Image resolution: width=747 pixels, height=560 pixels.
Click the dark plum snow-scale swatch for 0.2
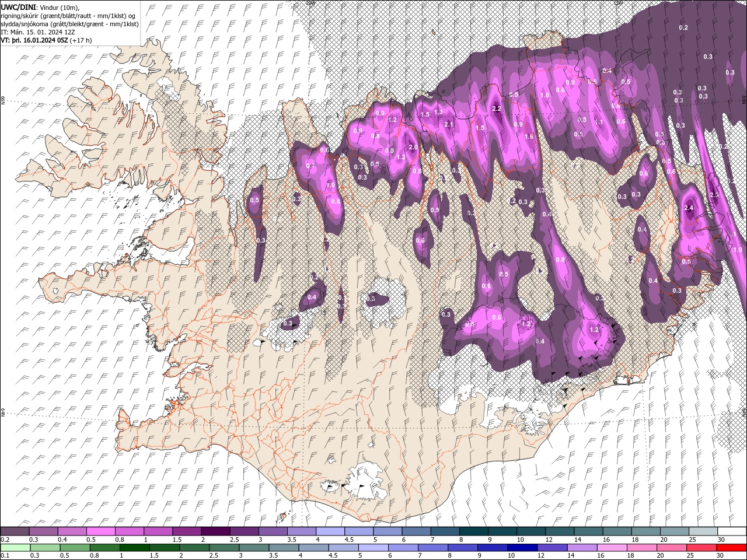click(x=15, y=531)
